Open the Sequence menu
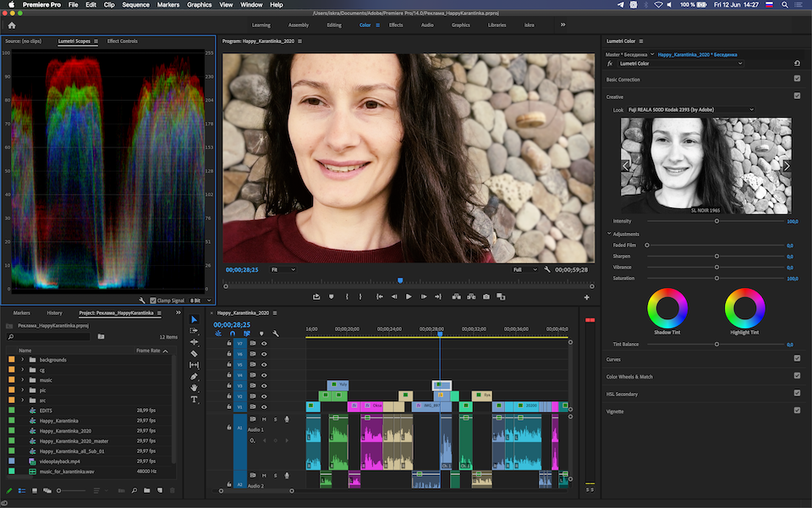This screenshot has height=508, width=812. (135, 5)
